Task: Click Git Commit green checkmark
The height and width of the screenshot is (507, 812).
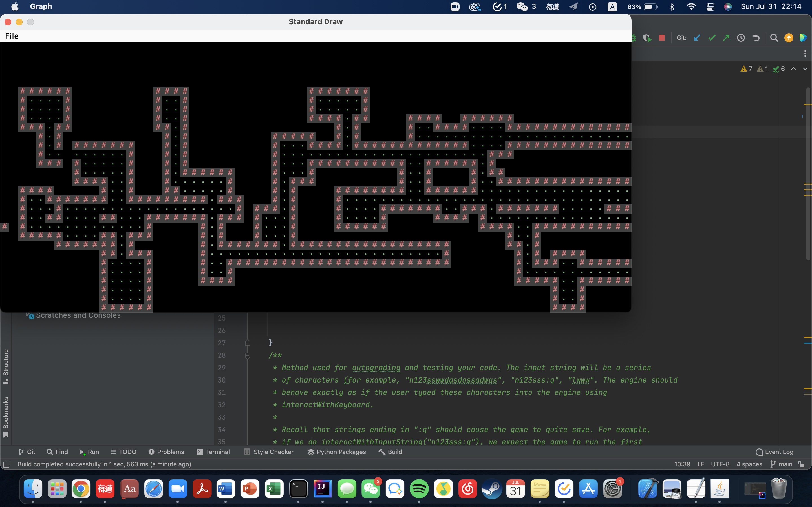Action: coord(711,38)
